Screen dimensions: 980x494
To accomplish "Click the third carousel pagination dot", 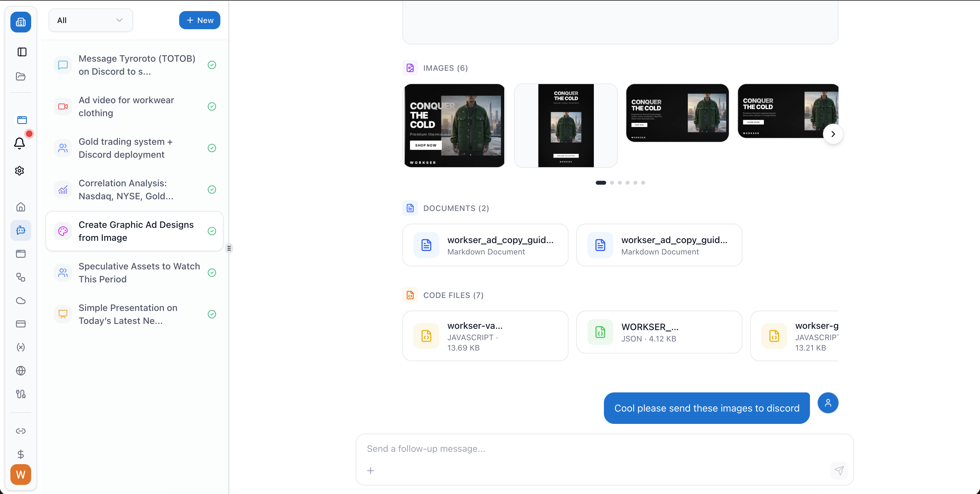I will point(620,183).
